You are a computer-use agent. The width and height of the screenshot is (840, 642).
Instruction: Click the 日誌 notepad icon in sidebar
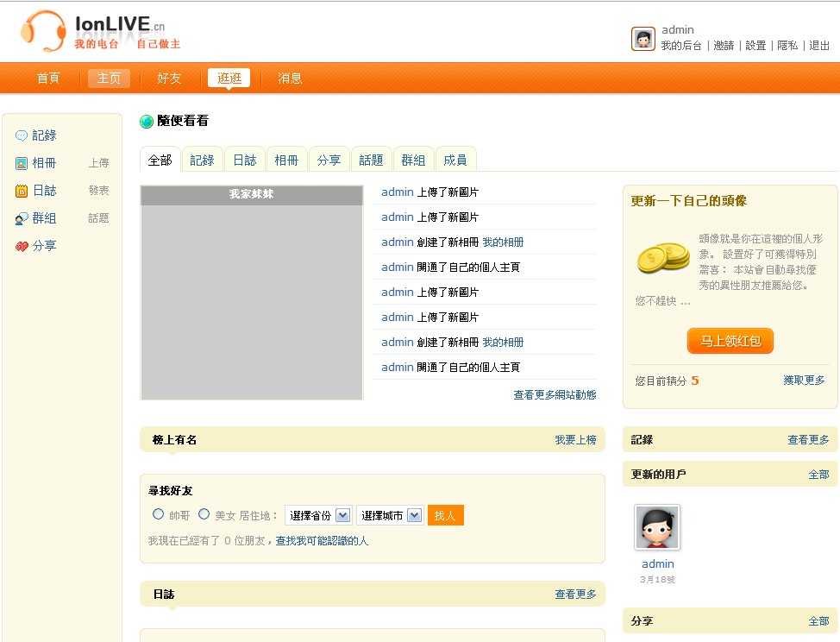[22, 191]
